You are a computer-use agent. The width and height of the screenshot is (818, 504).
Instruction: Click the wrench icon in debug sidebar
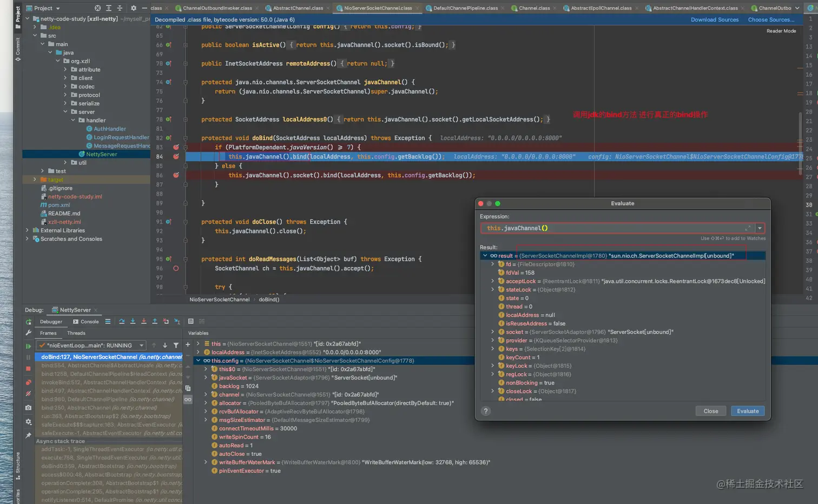pyautogui.click(x=29, y=333)
